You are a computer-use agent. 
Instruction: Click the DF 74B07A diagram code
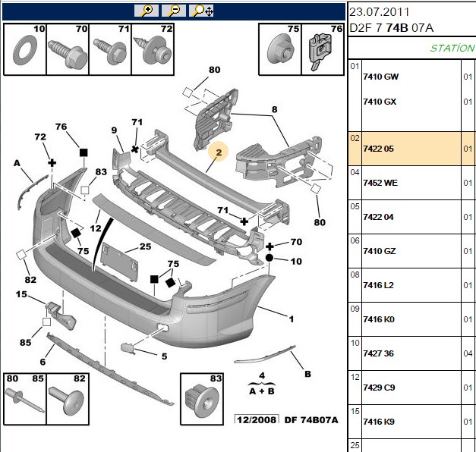point(311,420)
